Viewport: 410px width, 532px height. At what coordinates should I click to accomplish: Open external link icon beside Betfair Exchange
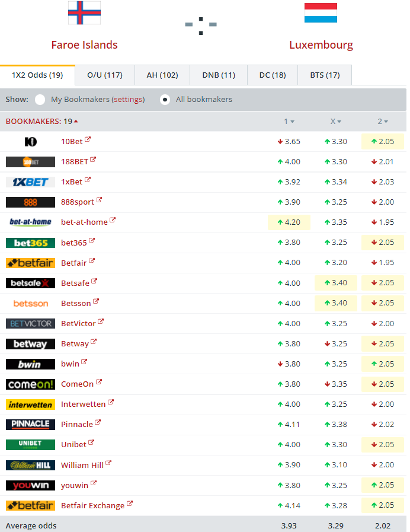tap(129, 504)
